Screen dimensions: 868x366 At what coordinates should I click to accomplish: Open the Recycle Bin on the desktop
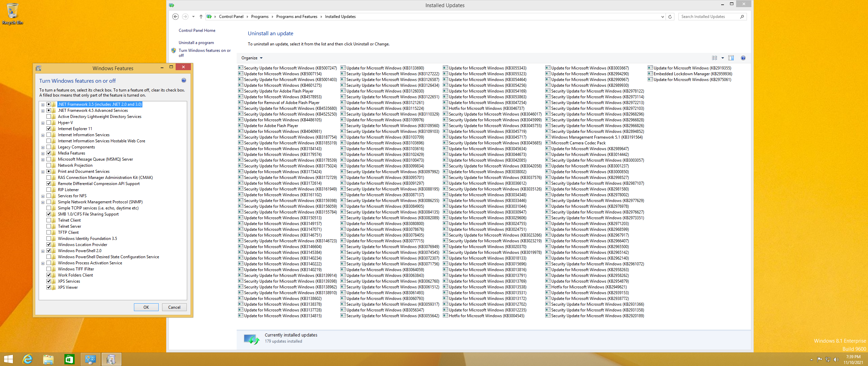pyautogui.click(x=13, y=14)
